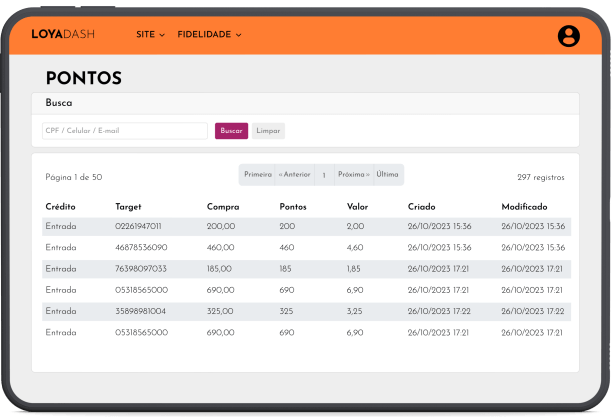Expand the FIDELIDADE dropdown menu
This screenshot has width=612, height=417.
point(209,35)
